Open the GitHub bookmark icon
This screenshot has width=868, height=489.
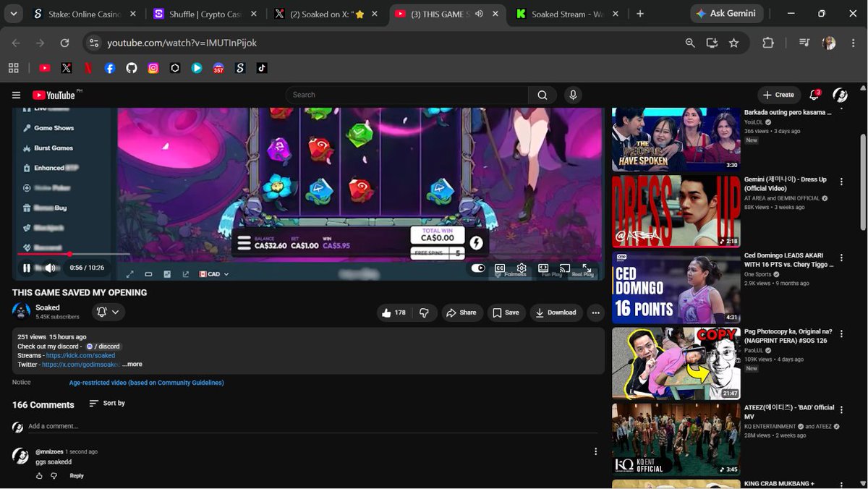tap(132, 68)
